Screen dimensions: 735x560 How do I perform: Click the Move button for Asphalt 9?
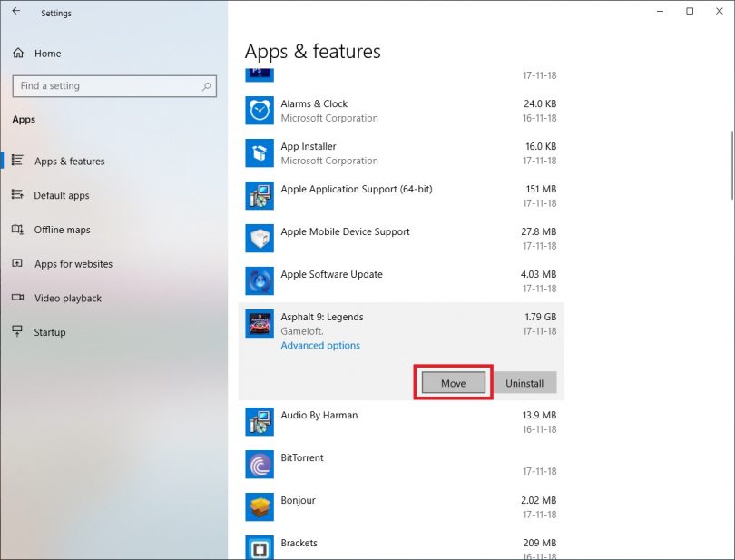click(453, 382)
